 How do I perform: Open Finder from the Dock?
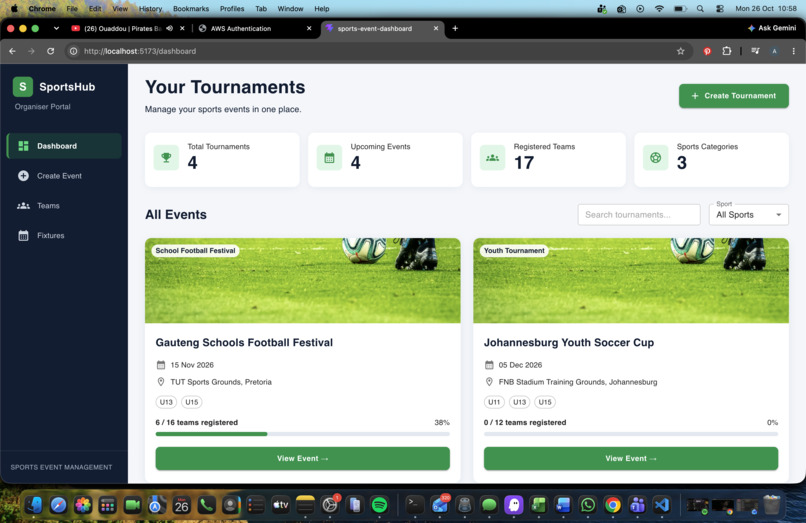click(33, 505)
